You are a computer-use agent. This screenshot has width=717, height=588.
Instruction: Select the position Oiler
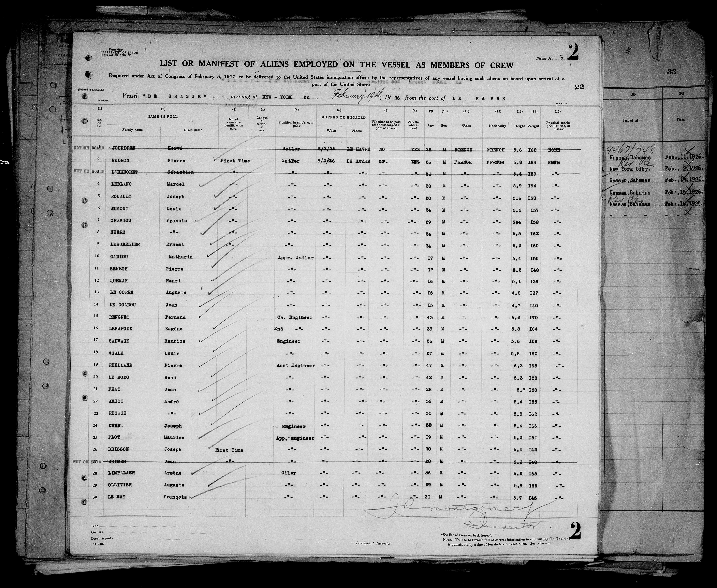click(289, 473)
